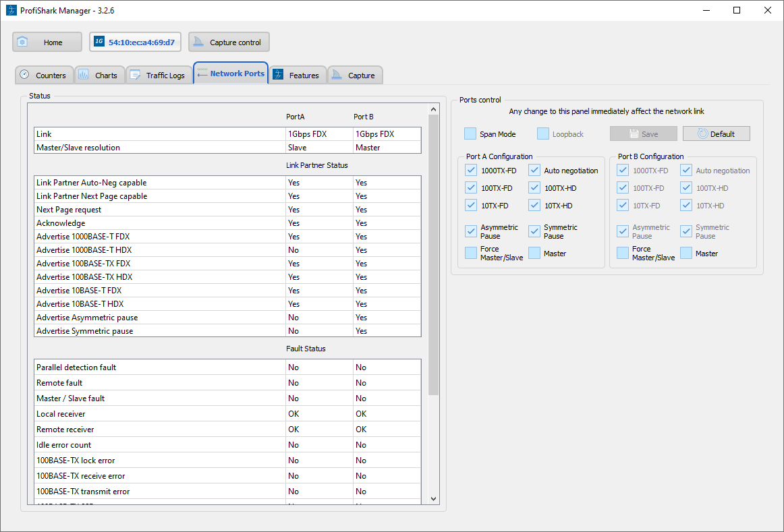The width and height of the screenshot is (784, 532).
Task: Enable Port B Force Master/Slave
Action: click(x=623, y=253)
